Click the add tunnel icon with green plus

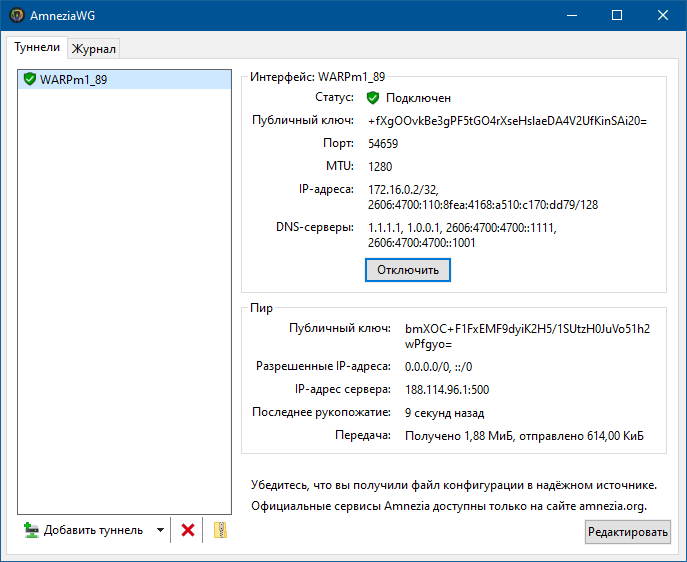pos(31,530)
